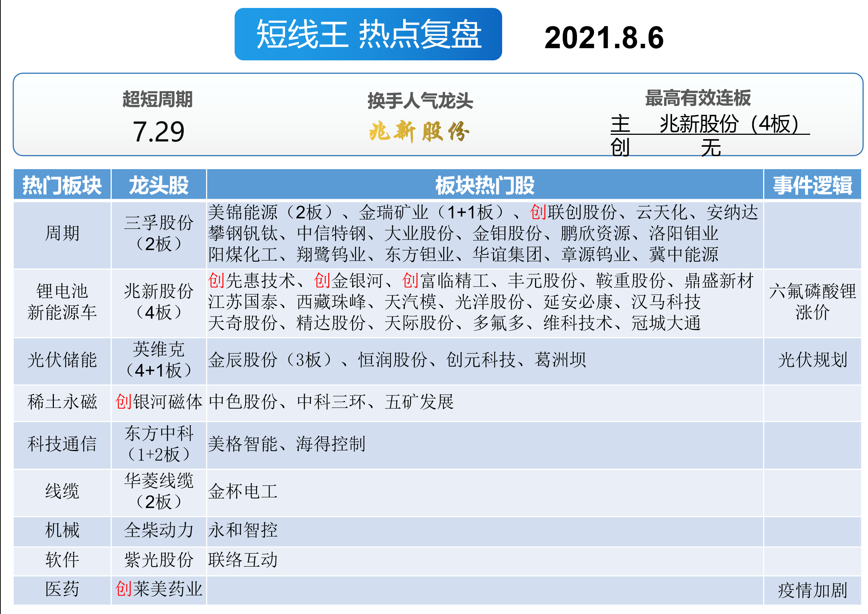Viewport: 868px width, 614px height.
Task: Click 银河磁体 leader cell
Action: [x=159, y=402]
